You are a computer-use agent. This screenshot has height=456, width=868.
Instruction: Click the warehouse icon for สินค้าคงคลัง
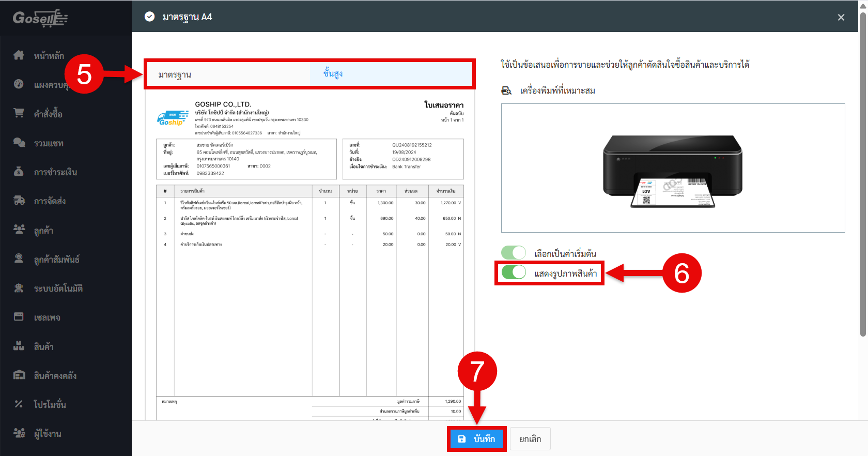(19, 375)
